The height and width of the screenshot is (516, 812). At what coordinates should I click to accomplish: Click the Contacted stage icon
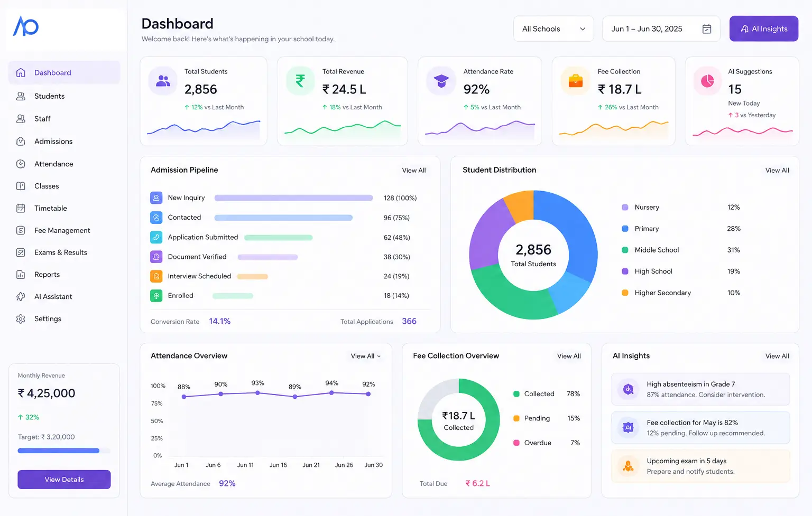pos(156,218)
